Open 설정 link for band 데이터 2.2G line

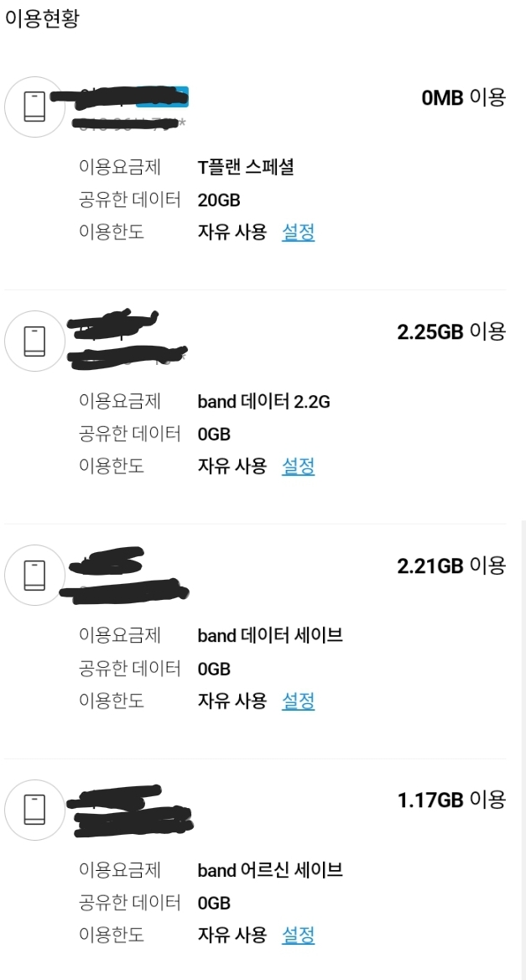pos(298,467)
